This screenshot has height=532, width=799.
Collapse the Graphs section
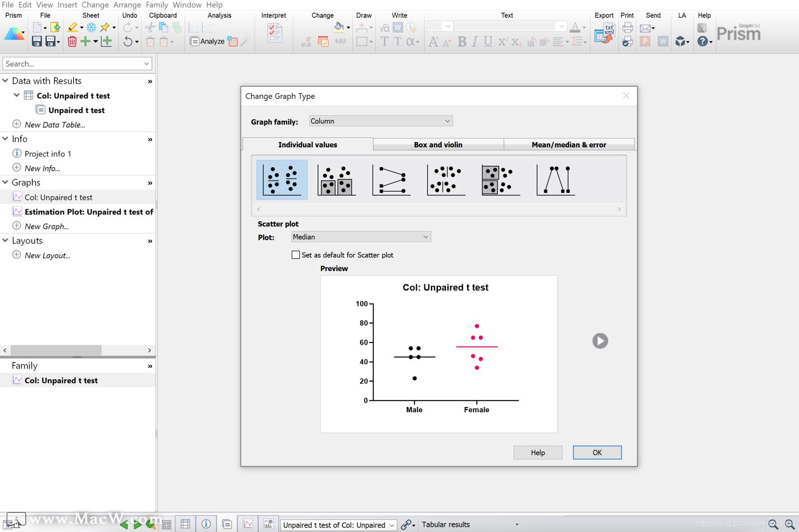(x=5, y=182)
